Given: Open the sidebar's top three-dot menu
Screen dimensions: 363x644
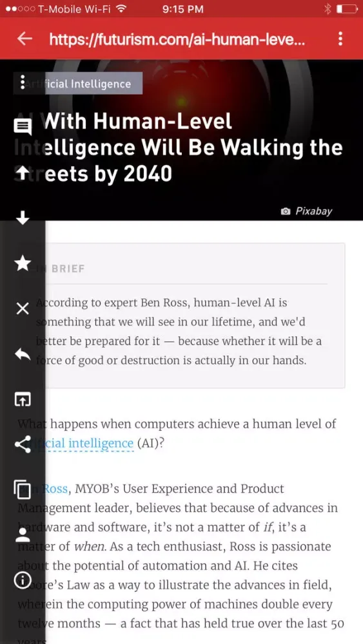Looking at the screenshot, I should point(23,82).
